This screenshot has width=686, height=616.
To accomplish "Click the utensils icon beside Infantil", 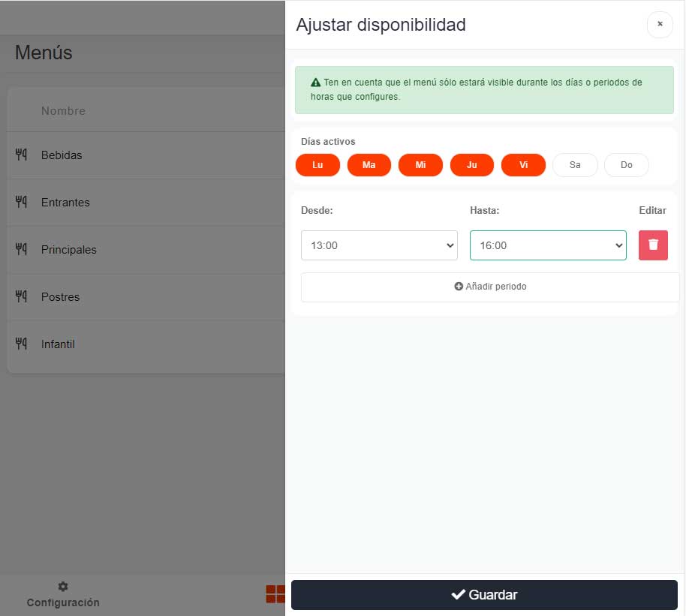I will [21, 344].
